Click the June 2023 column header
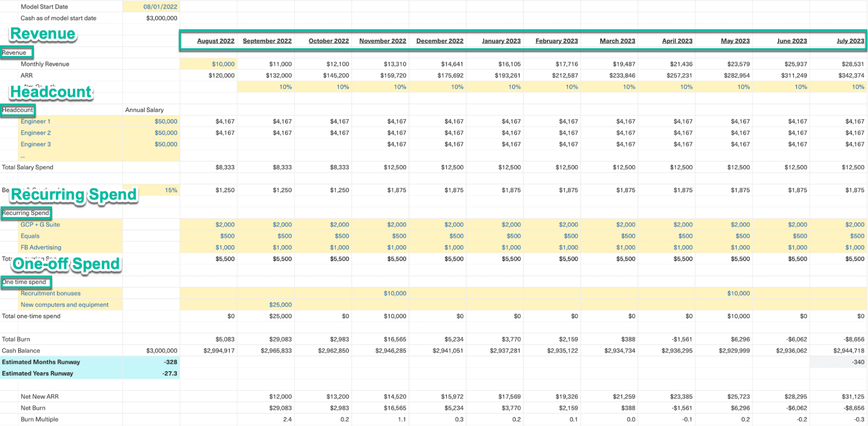 click(792, 41)
